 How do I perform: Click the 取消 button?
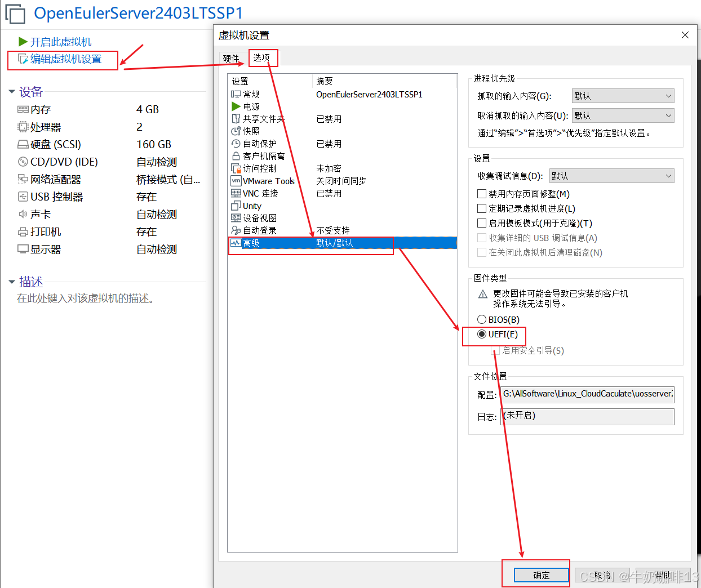pos(602,575)
